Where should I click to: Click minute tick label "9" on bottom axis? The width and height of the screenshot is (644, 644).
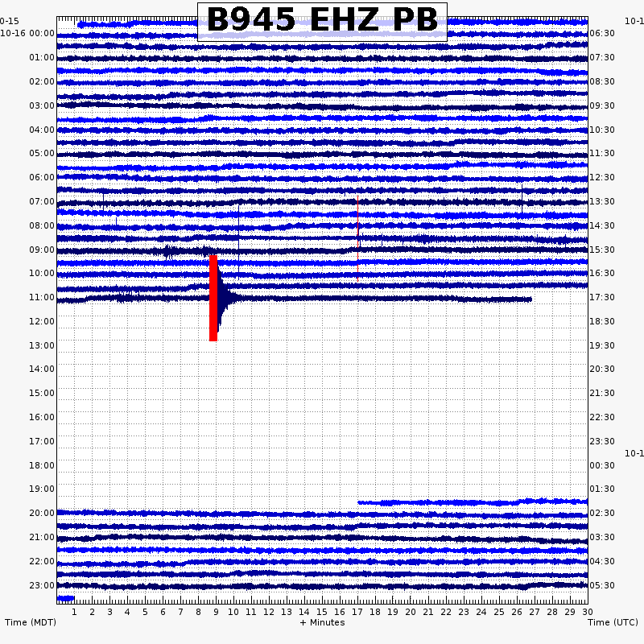tap(216, 612)
